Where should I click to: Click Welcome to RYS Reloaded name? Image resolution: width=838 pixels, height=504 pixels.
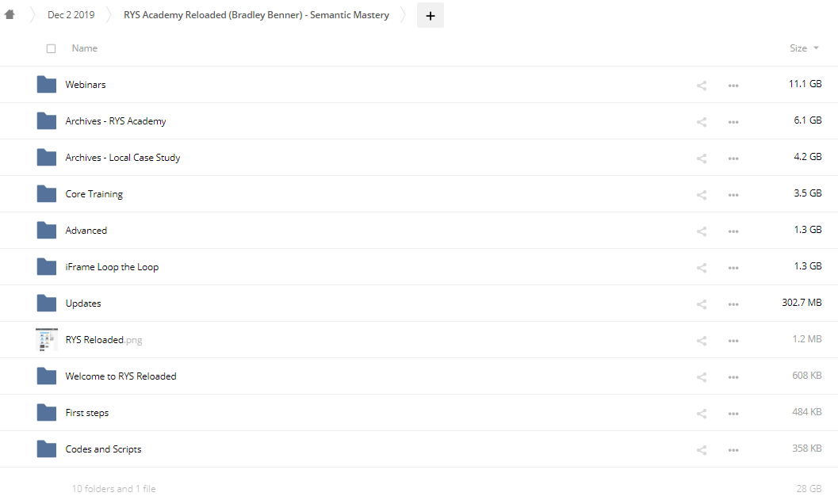tap(121, 376)
